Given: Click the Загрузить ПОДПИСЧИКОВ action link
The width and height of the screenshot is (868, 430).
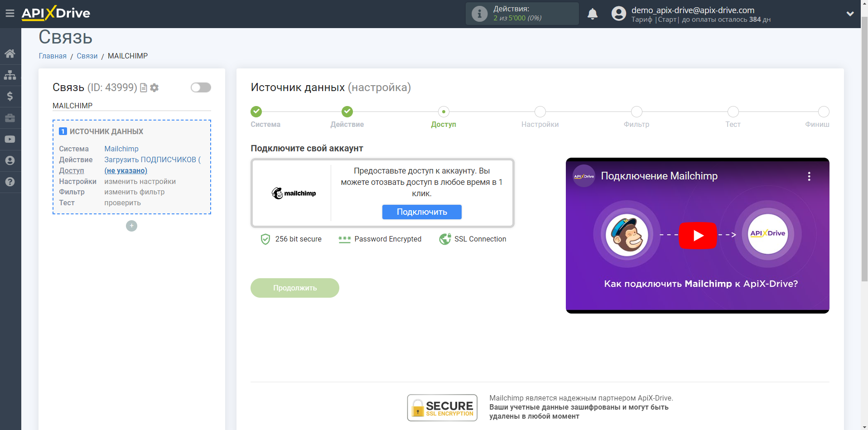Looking at the screenshot, I should [x=152, y=160].
